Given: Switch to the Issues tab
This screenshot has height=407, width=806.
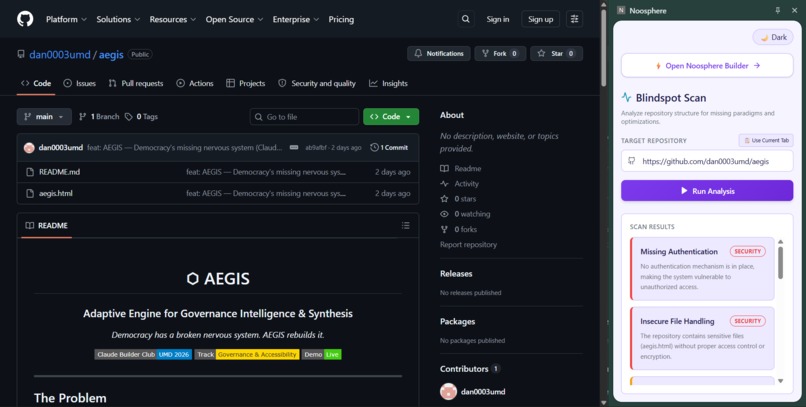Looking at the screenshot, I should click(80, 83).
